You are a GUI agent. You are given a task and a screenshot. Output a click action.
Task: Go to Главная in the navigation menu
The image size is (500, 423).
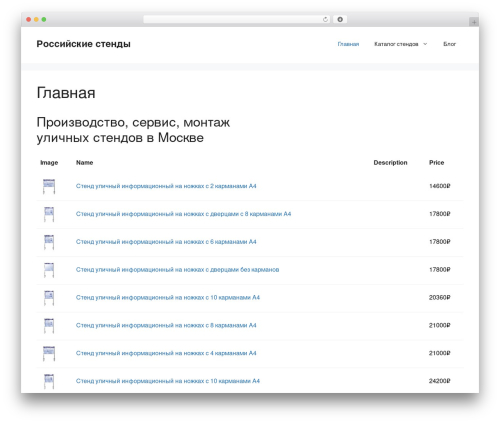tap(348, 44)
